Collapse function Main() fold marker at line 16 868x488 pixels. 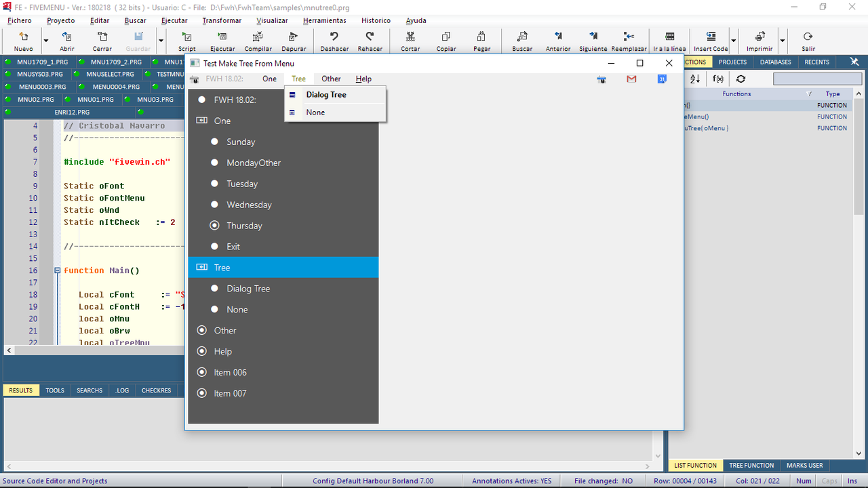[58, 270]
